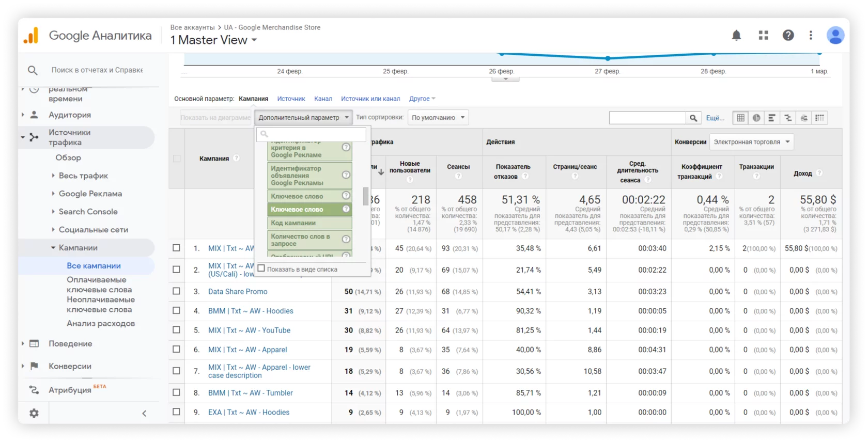868x442 pixels.
Task: Check the BMM AW - Hoodies row checkbox
Action: click(x=177, y=310)
